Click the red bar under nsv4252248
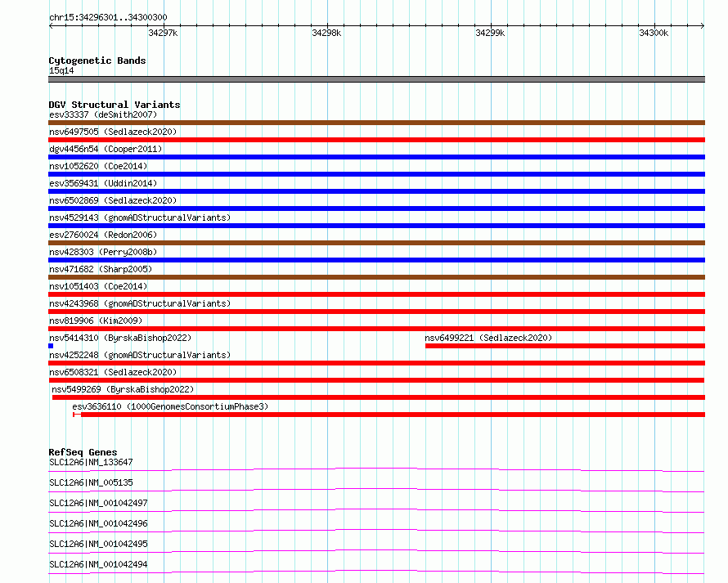The image size is (728, 583). pyautogui.click(x=376, y=363)
